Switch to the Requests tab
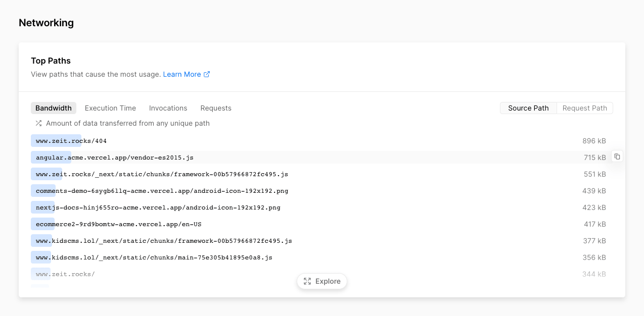The height and width of the screenshot is (316, 644). coord(216,108)
